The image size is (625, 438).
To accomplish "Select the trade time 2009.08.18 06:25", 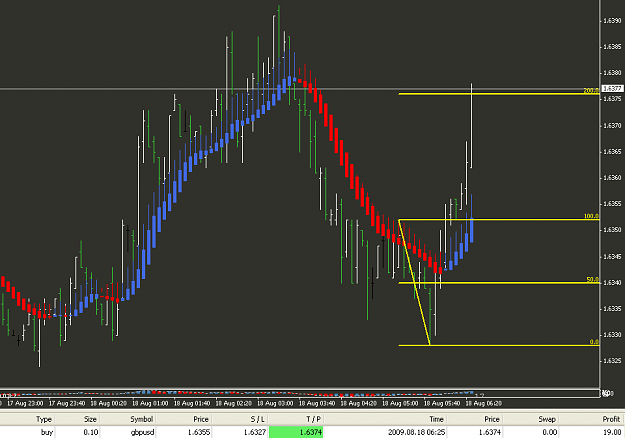I will click(417, 432).
